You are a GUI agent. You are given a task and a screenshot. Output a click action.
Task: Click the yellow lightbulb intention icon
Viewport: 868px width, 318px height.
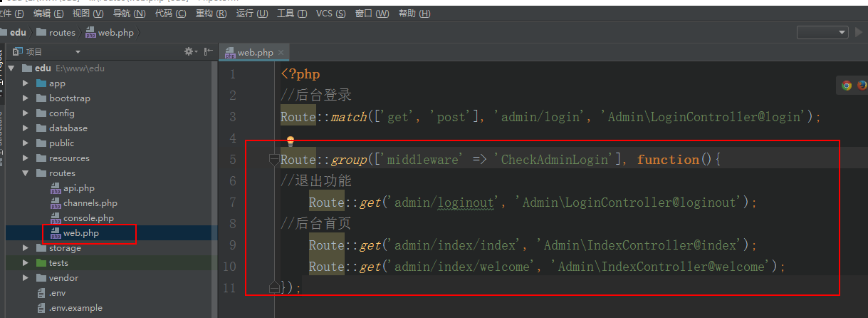[x=290, y=142]
